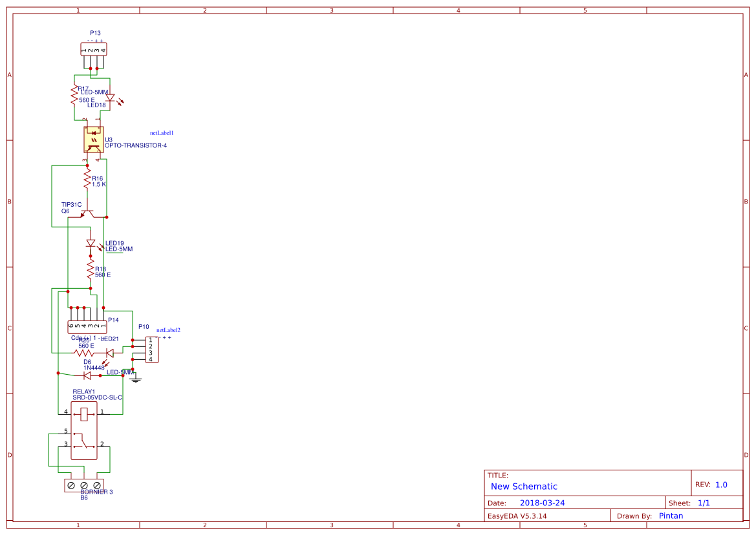The image size is (756, 535).
Task: Click the D6 designator text
Action: [x=87, y=362]
